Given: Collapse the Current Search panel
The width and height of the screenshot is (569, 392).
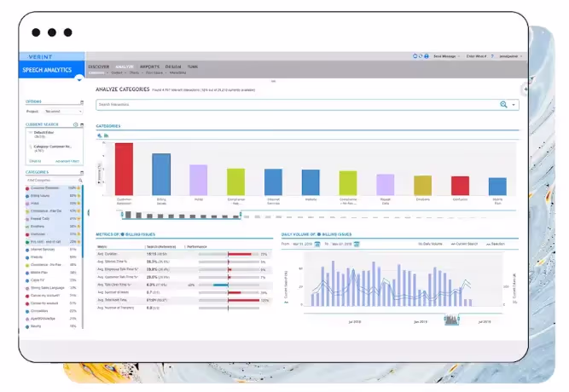Looking at the screenshot, I should point(82,124).
